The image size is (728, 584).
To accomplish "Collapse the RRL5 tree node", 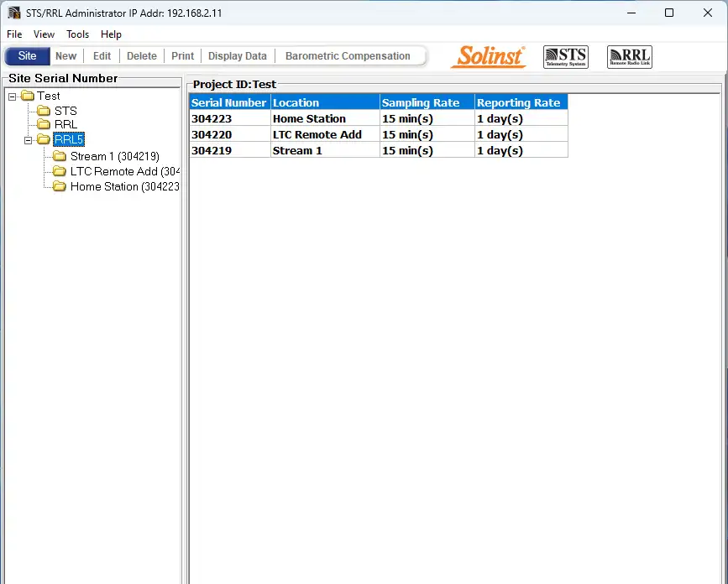I will click(28, 140).
